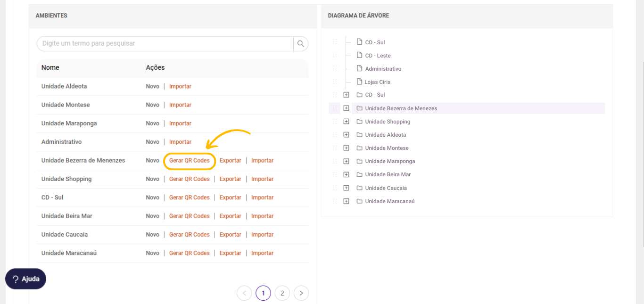Go to next page arrow
The width and height of the screenshot is (644, 304).
click(301, 293)
